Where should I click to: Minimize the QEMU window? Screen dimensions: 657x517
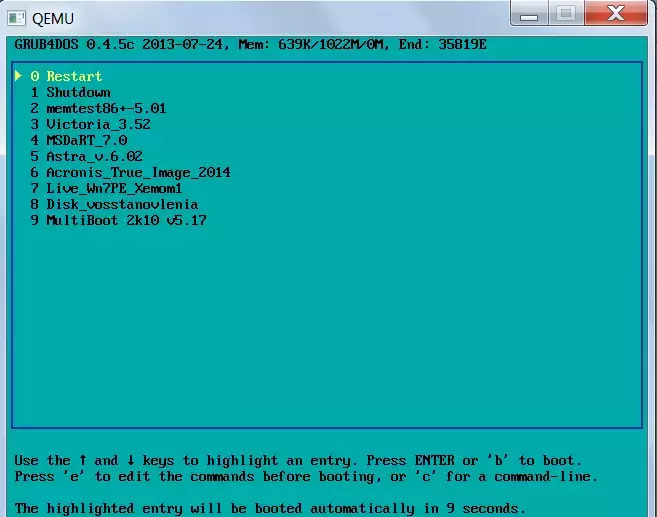[x=529, y=13]
